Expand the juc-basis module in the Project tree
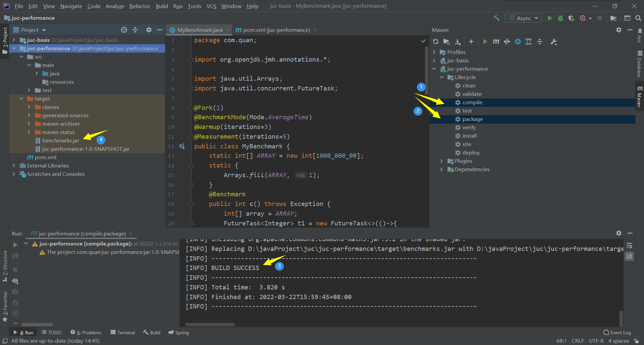644x345 pixels. [x=14, y=40]
